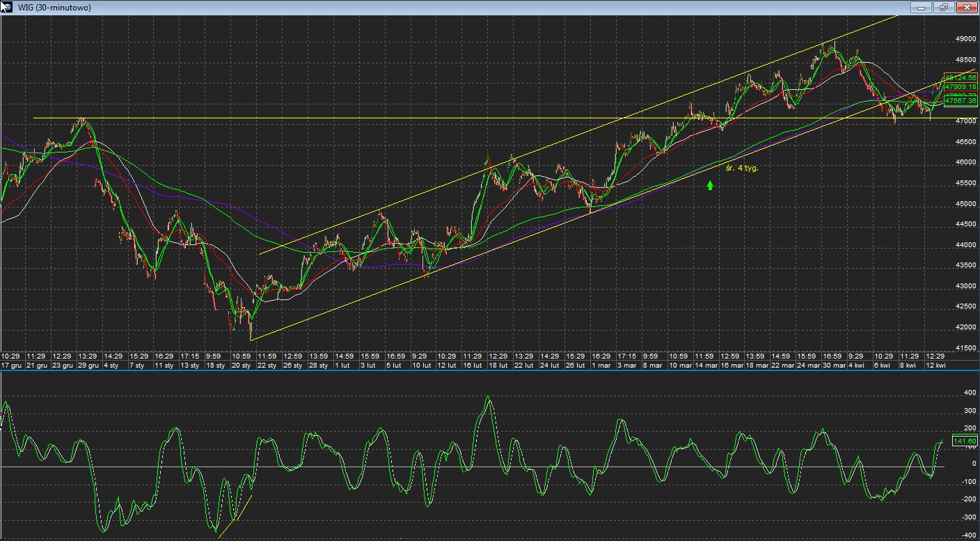Click the 48124.56 price label
Screen dimensions: 980x541
(x=961, y=77)
